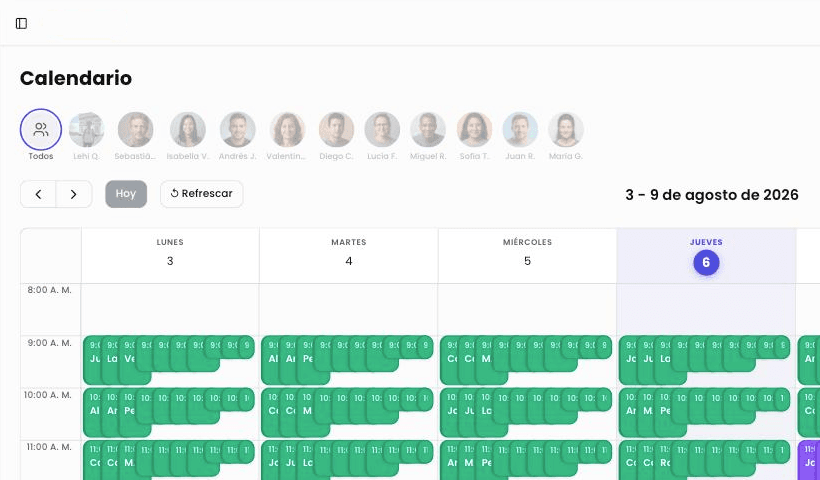Select the Miércoles 5 column header
The image size is (820, 480).
pyautogui.click(x=527, y=256)
